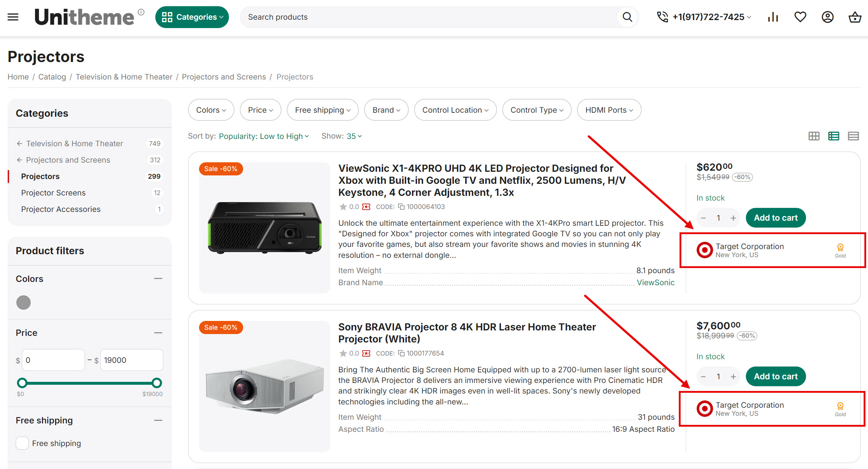Image resolution: width=868 pixels, height=469 pixels.
Task: Enable the Free shipping checkbox
Action: 22,443
